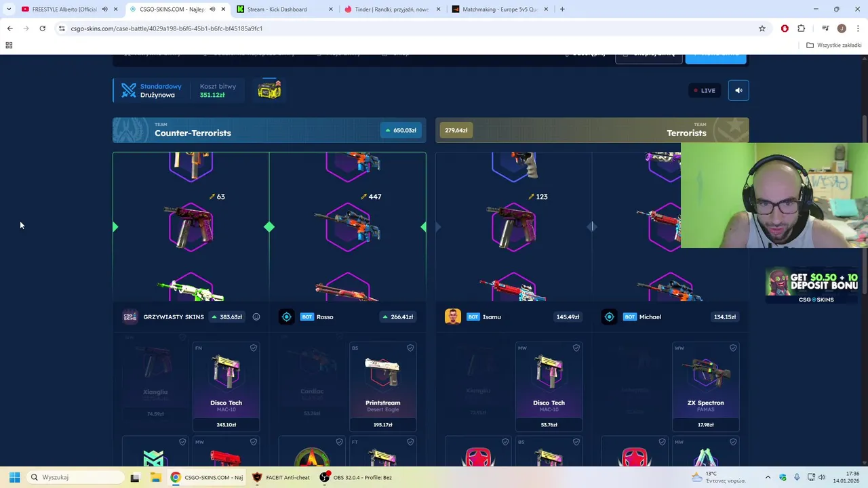Open the Disco Tech MAC-10 243.10zł card
The height and width of the screenshot is (488, 868).
click(226, 386)
